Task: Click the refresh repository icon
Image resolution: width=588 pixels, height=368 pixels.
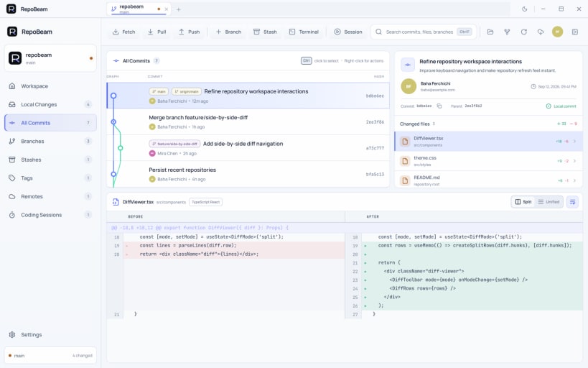Action: coord(524,32)
